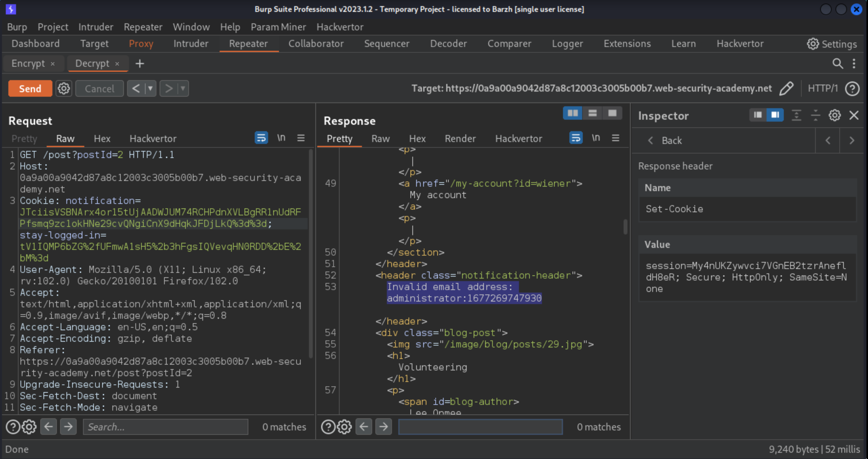Open Request search settings gear
This screenshot has width=868, height=459.
pyautogui.click(x=29, y=427)
